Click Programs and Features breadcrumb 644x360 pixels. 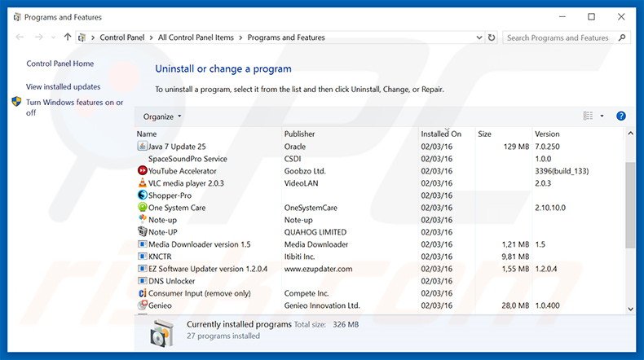[286, 37]
